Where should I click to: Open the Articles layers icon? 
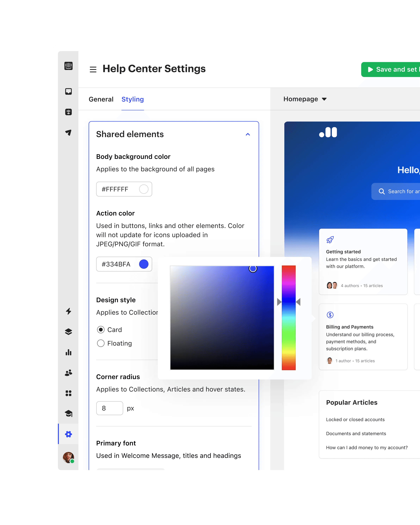[x=68, y=332]
